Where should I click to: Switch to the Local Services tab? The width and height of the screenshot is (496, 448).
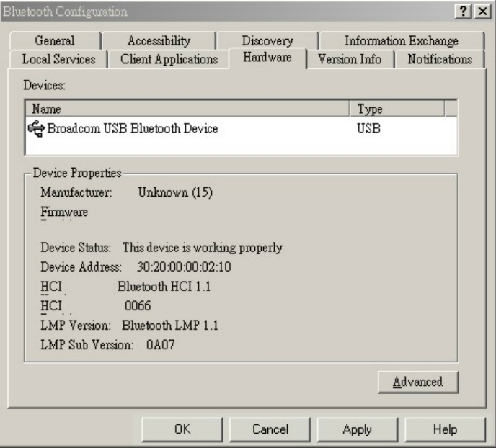point(58,59)
